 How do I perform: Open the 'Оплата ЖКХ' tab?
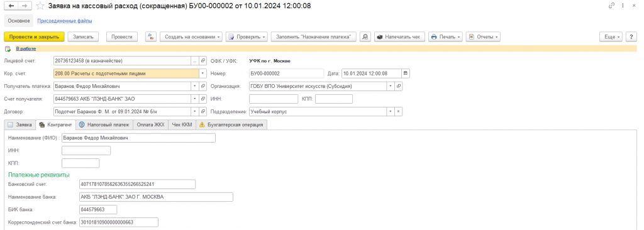[x=150, y=125]
